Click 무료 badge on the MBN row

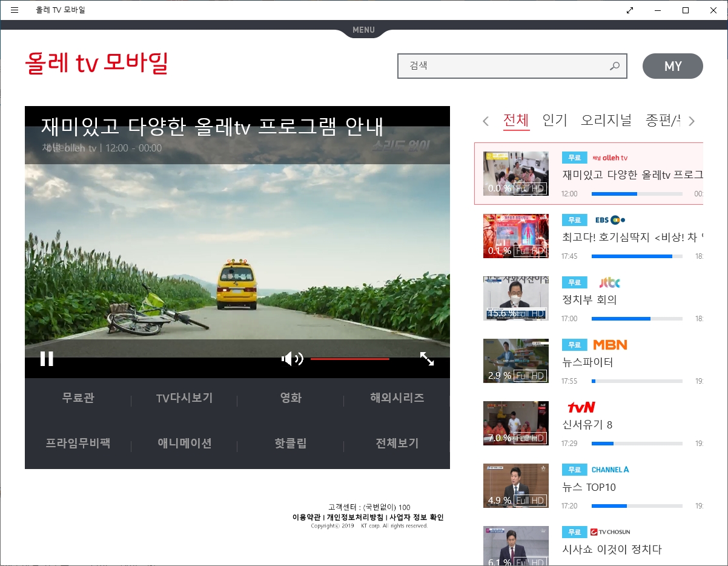coord(575,345)
